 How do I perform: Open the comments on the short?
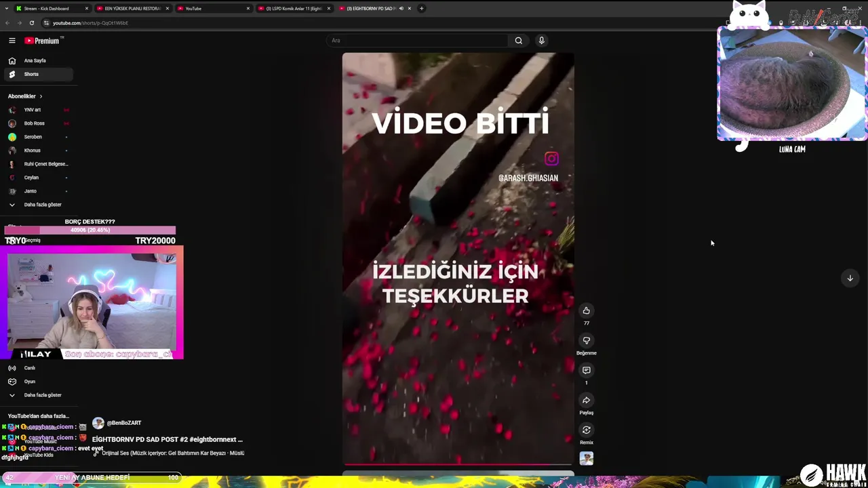click(x=587, y=370)
